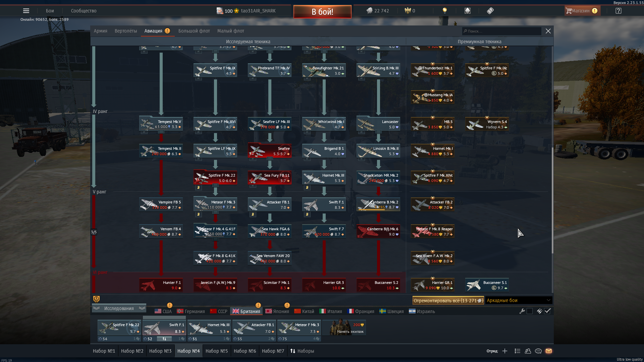Expand the Seafire group
644x362 pixels.
pos(270,159)
